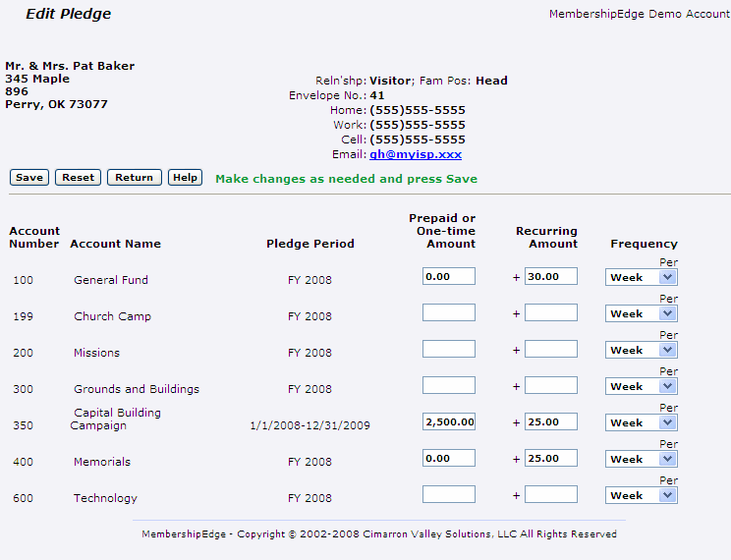Focus Missions recurring amount field
This screenshot has width=731, height=560.
tap(551, 350)
